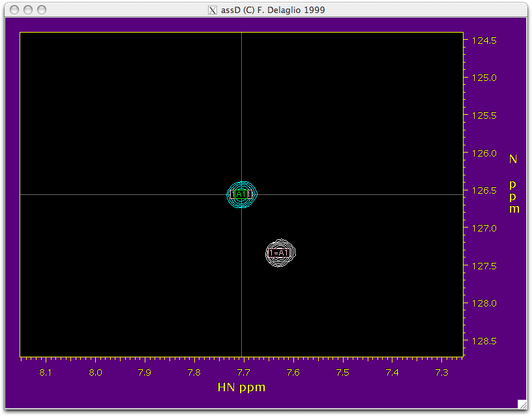Click the N ppm vertical axis label
This screenshot has width=532, height=416.
pyautogui.click(x=514, y=184)
